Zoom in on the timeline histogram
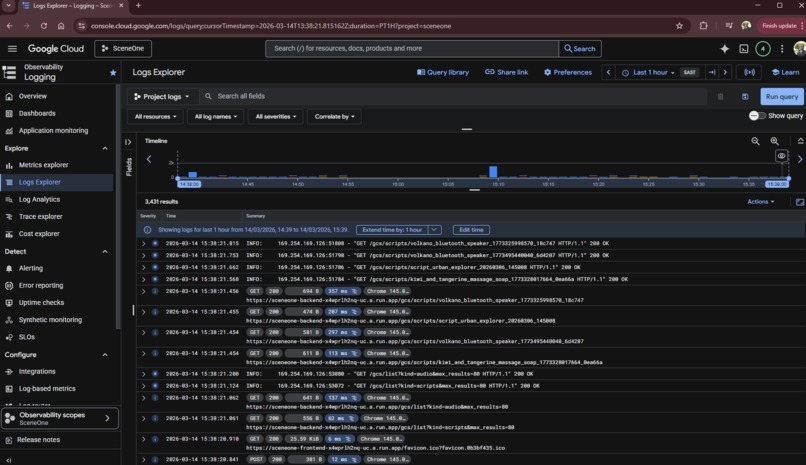This screenshot has width=806, height=465. tap(774, 141)
